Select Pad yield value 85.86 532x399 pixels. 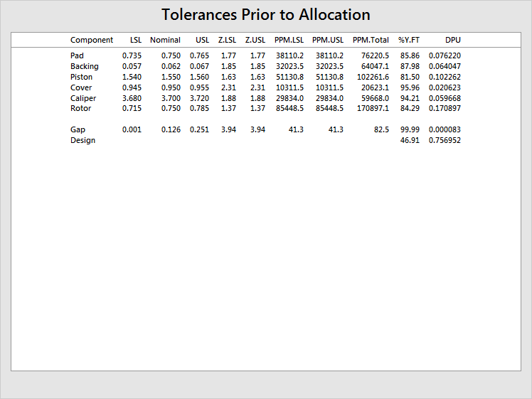pyautogui.click(x=410, y=55)
